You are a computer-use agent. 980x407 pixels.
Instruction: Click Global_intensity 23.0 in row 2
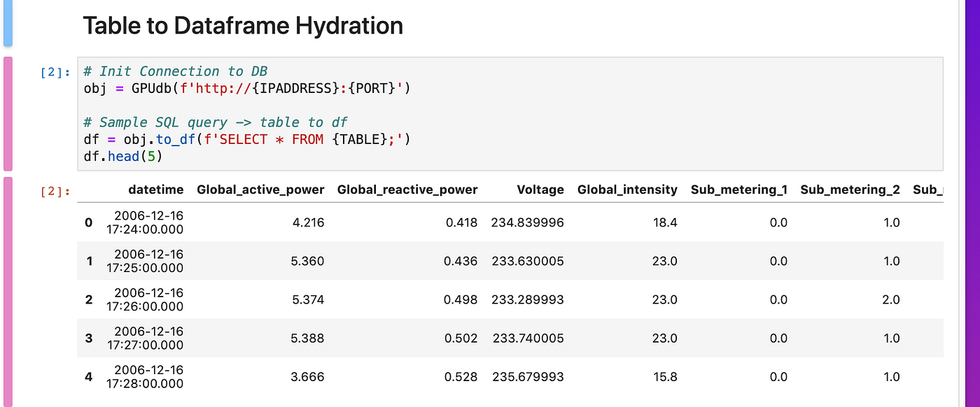(664, 299)
